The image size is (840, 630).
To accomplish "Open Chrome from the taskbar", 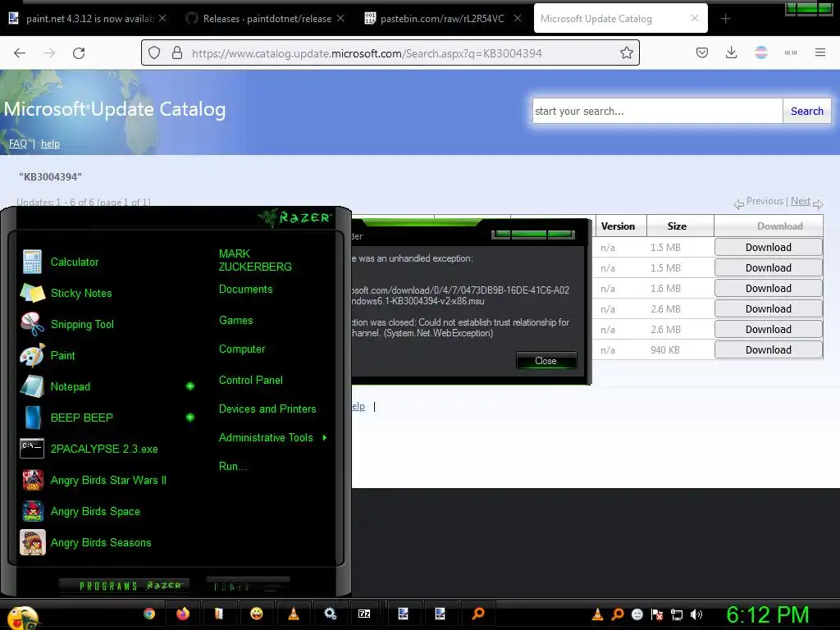I will 149,614.
